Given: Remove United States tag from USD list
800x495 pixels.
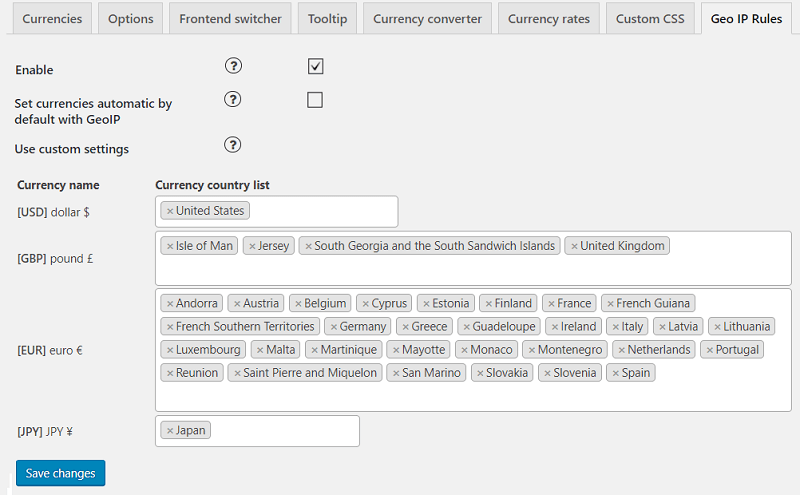Looking at the screenshot, I should click(170, 211).
